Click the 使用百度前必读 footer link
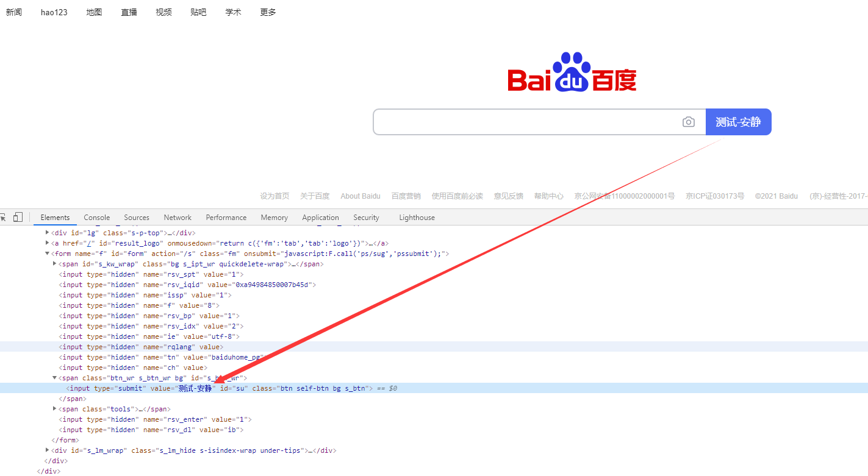 point(457,196)
